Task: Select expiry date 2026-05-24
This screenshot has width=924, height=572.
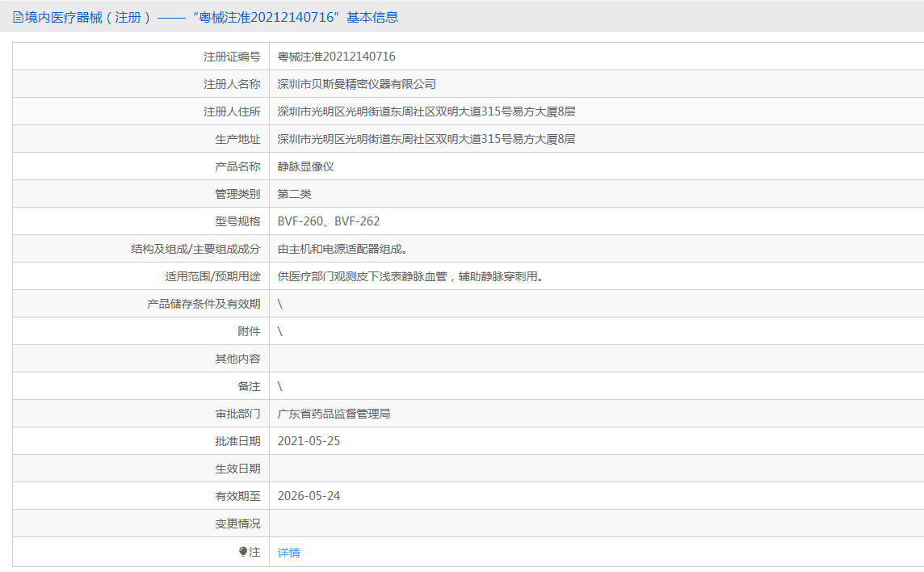Action: 309,496
